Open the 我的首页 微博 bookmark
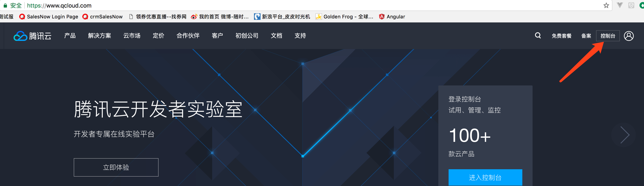This screenshot has height=186, width=644. [220, 17]
